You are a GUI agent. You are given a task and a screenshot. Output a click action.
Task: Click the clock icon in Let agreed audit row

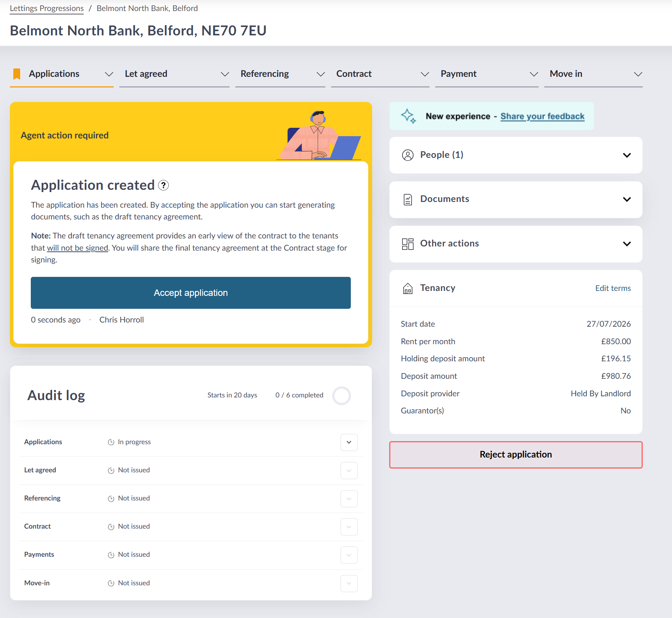click(111, 470)
